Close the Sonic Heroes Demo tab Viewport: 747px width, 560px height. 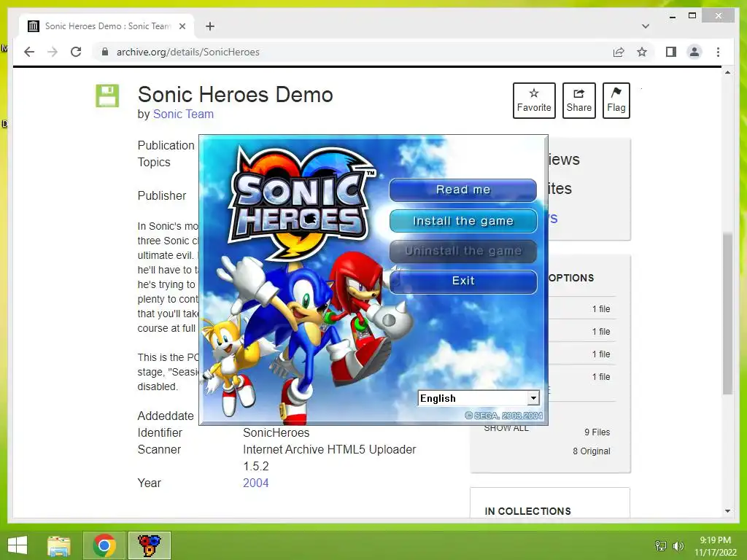(182, 26)
